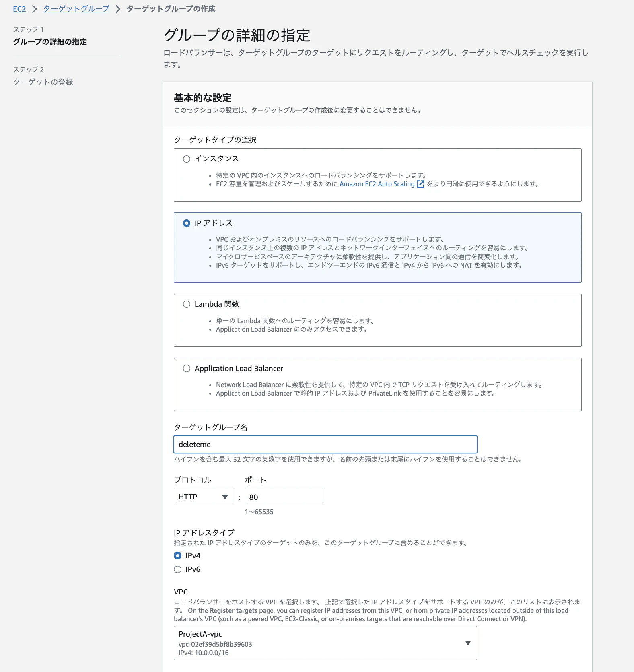Viewport: 634px width, 672px height.
Task: Click the IP アドレスタイプ label
Action: (x=204, y=532)
